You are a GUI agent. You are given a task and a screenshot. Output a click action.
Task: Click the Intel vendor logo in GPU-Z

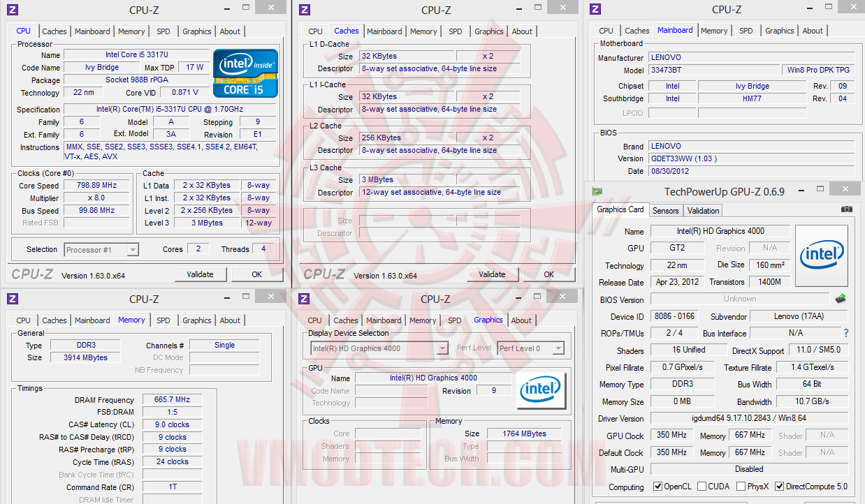coord(822,255)
